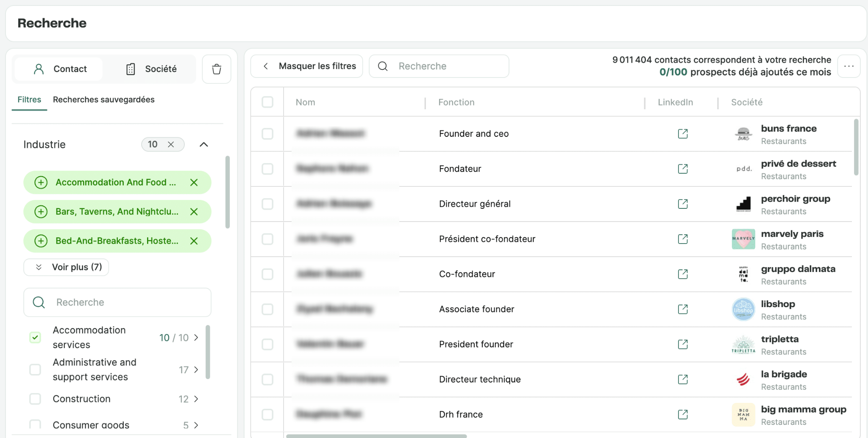Screen dimensions: 868x438
Task: Clear the Industrie count badge of 10
Action: pyautogui.click(x=171, y=144)
